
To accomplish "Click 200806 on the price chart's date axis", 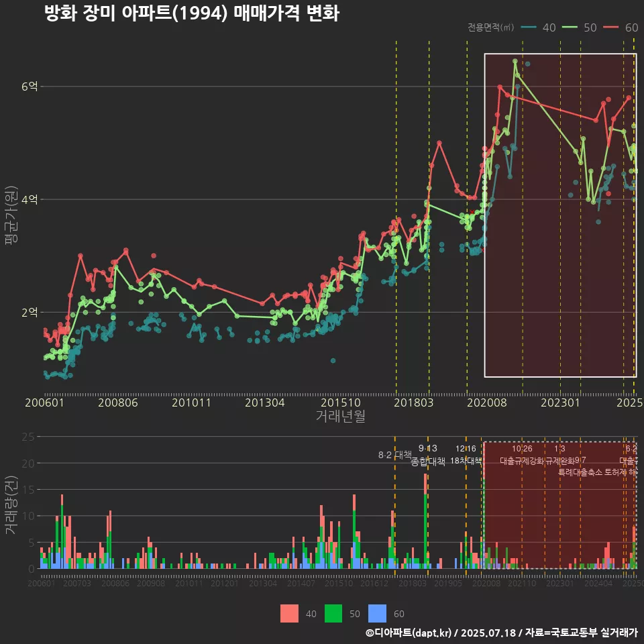I will [x=118, y=402].
